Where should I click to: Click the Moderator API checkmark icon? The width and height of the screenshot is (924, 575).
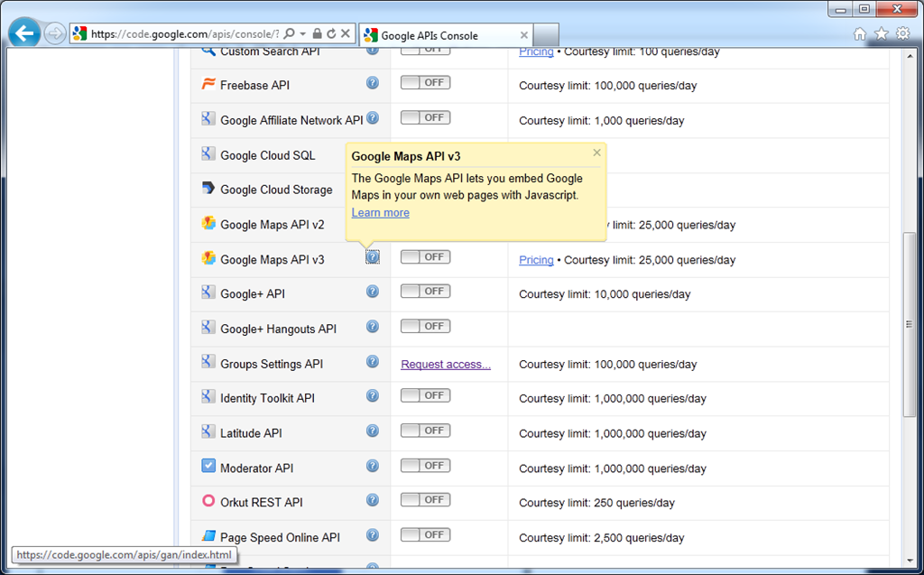(208, 466)
